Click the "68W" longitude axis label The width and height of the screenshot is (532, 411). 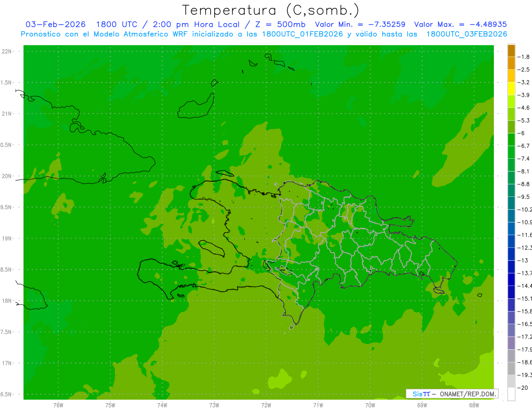point(473,405)
